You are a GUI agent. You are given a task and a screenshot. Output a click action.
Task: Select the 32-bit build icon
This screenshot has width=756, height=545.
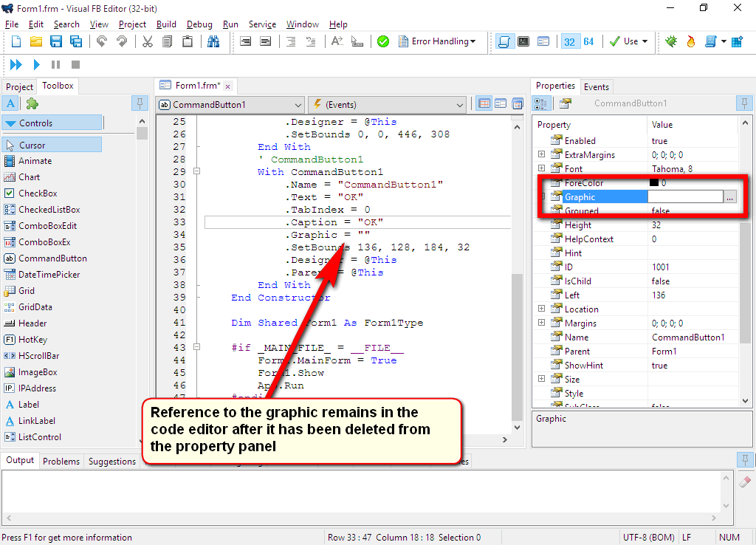pyautogui.click(x=571, y=41)
